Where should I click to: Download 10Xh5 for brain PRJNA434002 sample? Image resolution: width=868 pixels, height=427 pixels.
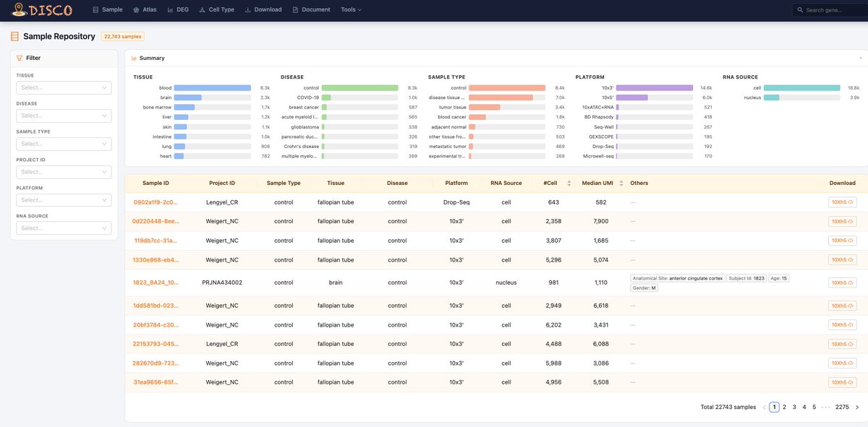(842, 283)
